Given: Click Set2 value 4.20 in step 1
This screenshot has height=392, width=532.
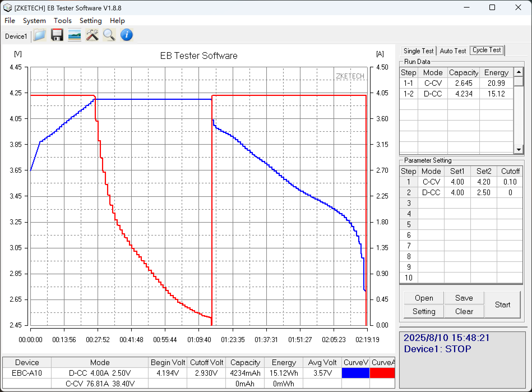Looking at the screenshot, I should click(484, 182).
